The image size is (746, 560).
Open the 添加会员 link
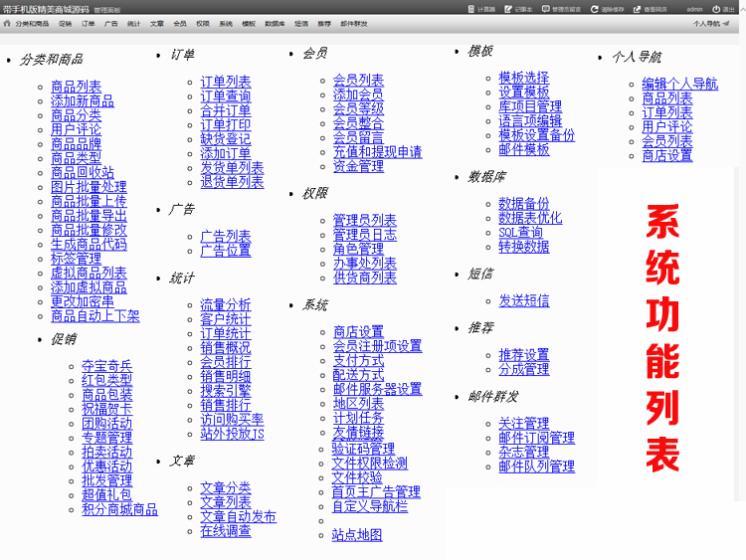coord(358,95)
